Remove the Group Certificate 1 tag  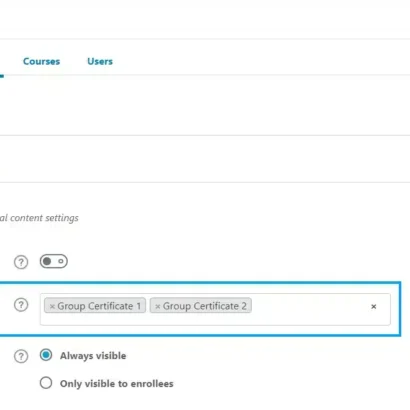tap(52, 306)
